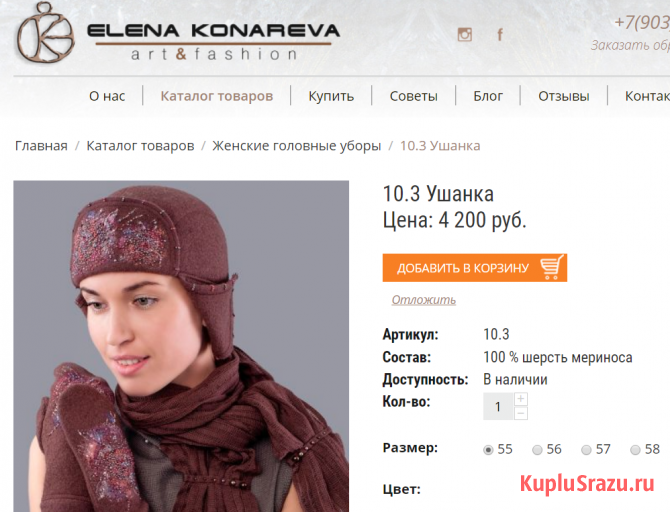Screen dimensions: 670x512
Task: Click the Главная breadcrumb link
Action: 41,146
